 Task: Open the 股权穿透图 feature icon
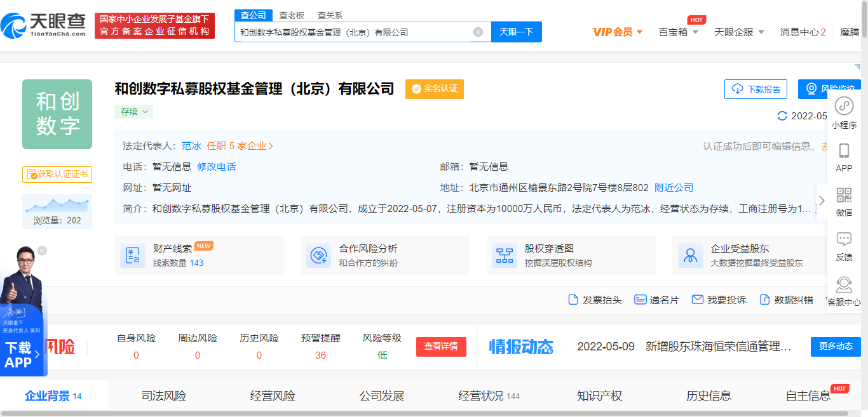tap(504, 255)
